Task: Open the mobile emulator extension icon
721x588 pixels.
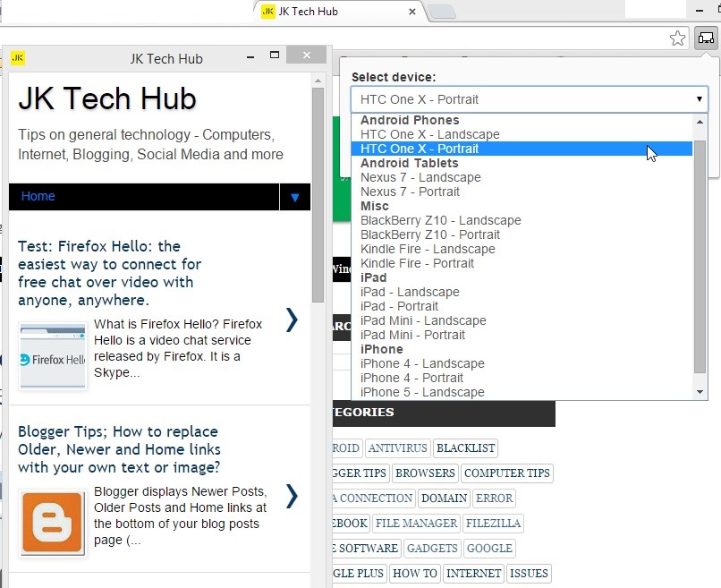Action: (x=706, y=38)
